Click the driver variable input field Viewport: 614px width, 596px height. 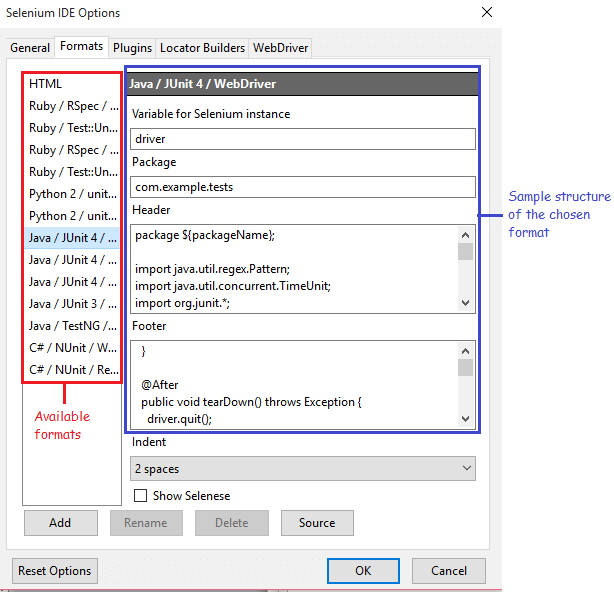tap(303, 139)
